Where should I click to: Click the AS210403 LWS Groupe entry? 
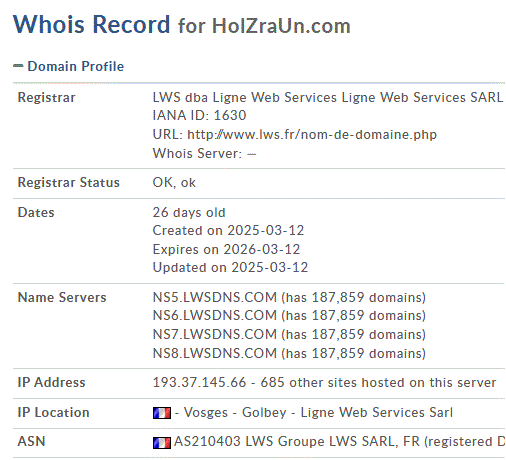(339, 441)
